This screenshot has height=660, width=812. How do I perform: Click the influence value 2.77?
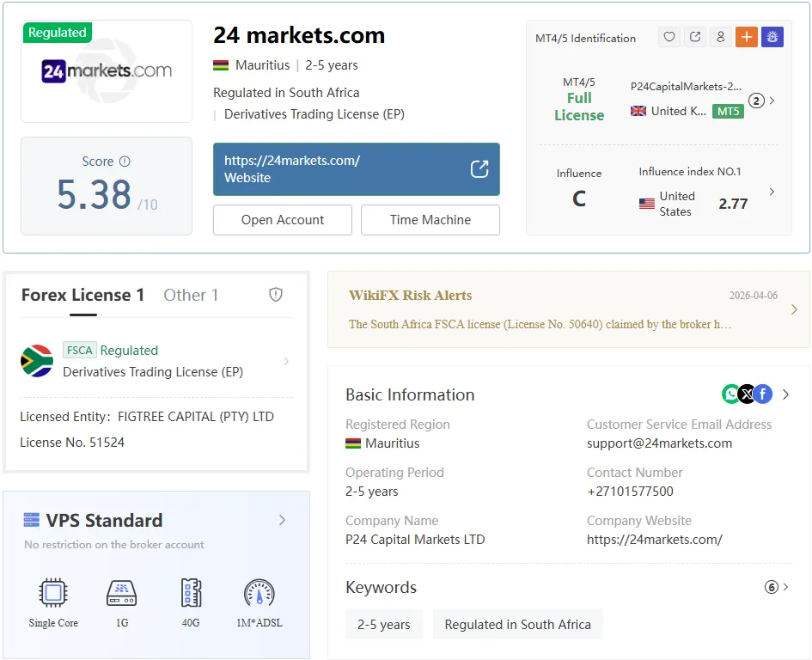pyautogui.click(x=733, y=204)
